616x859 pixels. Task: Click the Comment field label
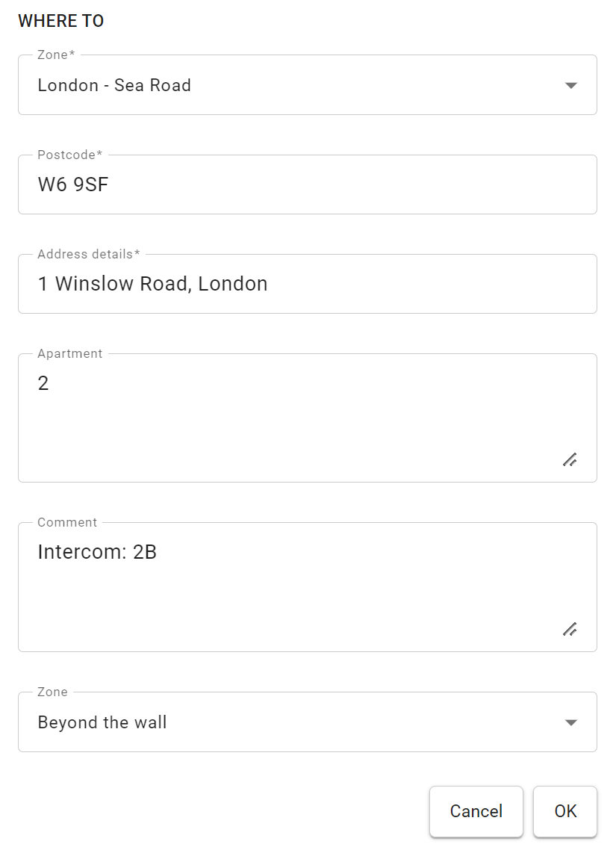(66, 523)
